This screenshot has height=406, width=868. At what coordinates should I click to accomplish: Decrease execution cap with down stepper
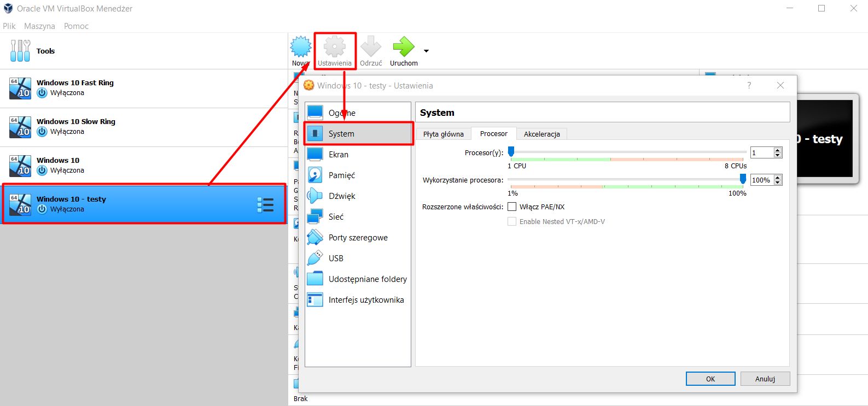tap(778, 183)
